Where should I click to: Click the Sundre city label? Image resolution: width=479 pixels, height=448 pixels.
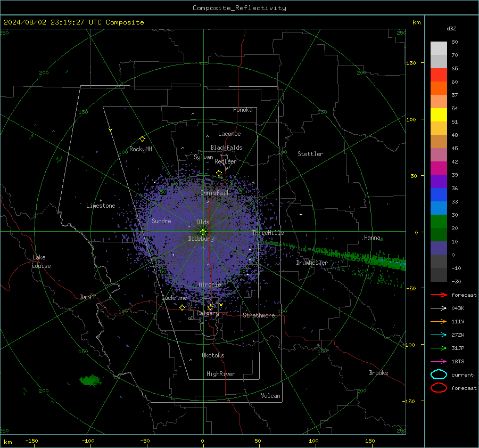click(161, 221)
